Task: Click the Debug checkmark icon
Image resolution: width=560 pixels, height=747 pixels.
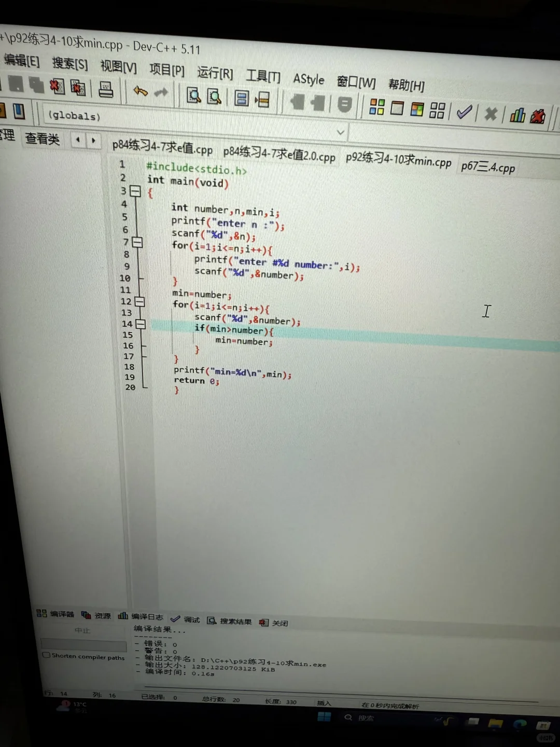Action: coord(464,112)
